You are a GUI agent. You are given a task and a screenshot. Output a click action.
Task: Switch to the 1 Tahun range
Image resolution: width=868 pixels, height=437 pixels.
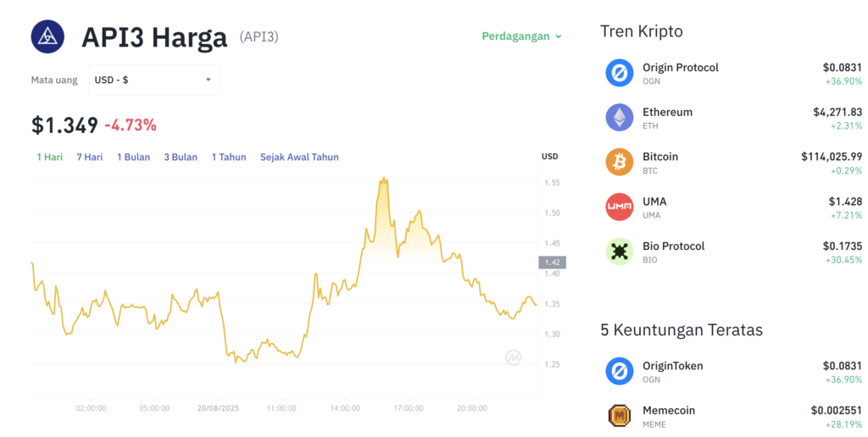click(x=229, y=157)
